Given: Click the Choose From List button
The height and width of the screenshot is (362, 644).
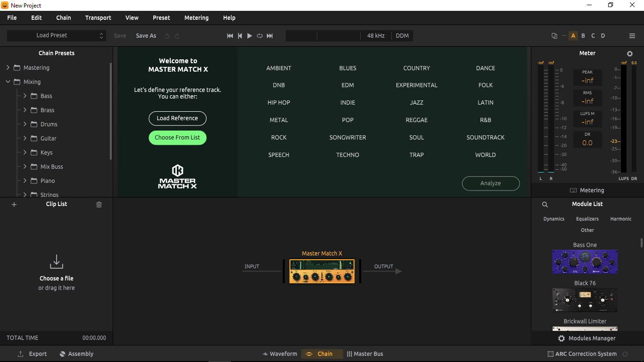Looking at the screenshot, I should point(177,138).
